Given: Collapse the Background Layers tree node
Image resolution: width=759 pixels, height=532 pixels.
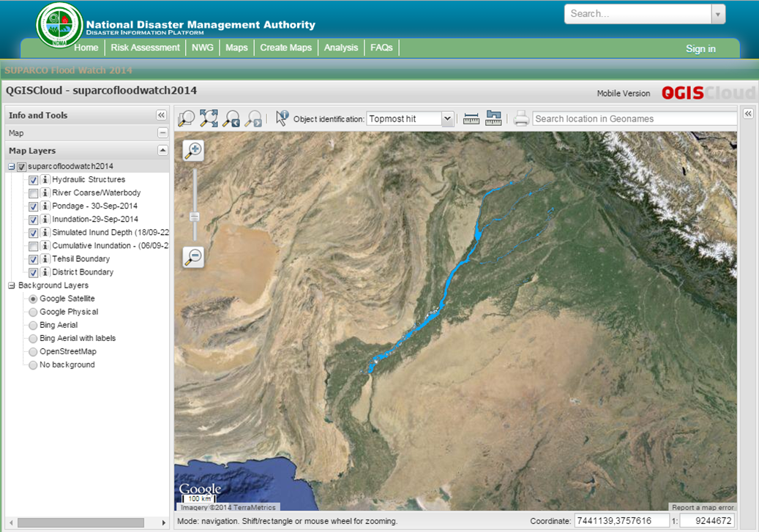Looking at the screenshot, I should coord(11,285).
